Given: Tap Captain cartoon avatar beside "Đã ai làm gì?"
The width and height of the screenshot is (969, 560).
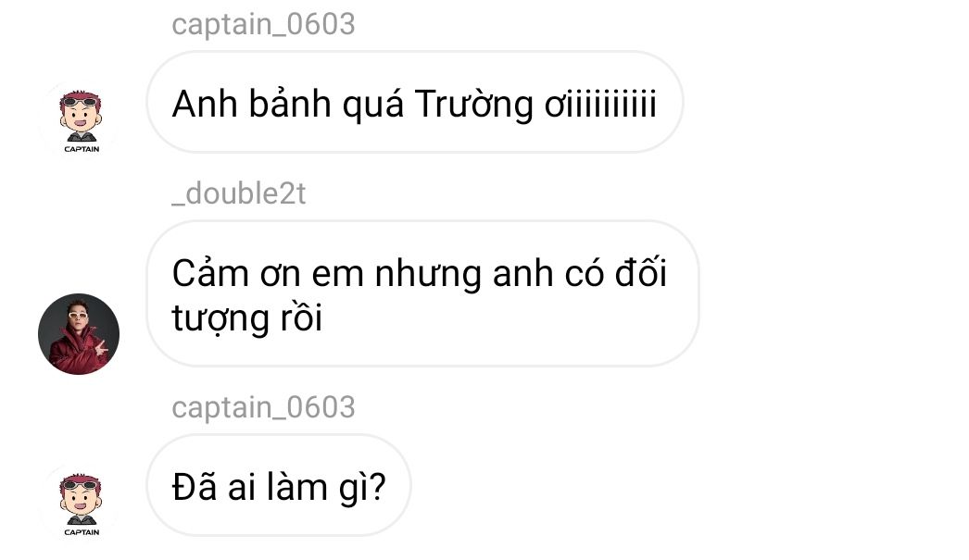Looking at the screenshot, I should 81,503.
